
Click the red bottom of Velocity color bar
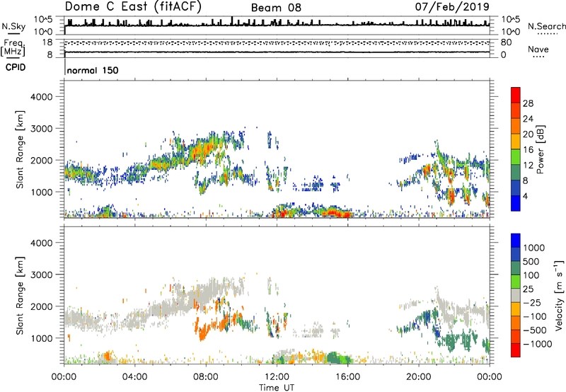(516, 350)
